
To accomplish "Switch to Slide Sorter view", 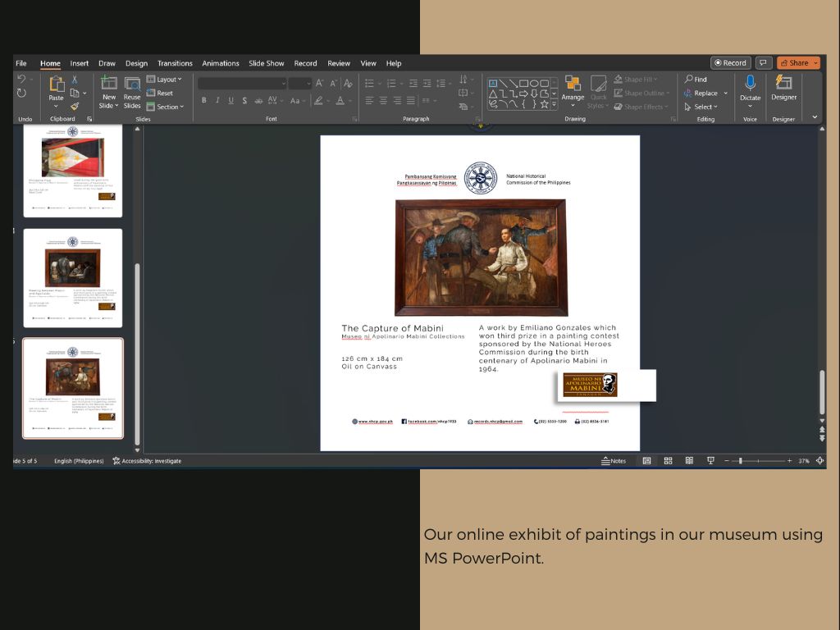I will 668,461.
